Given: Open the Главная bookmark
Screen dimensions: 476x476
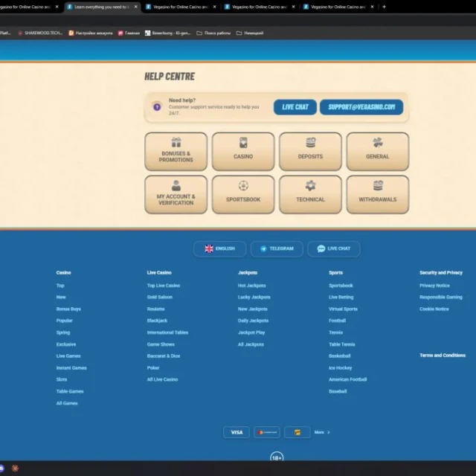Looking at the screenshot, I should tap(129, 33).
